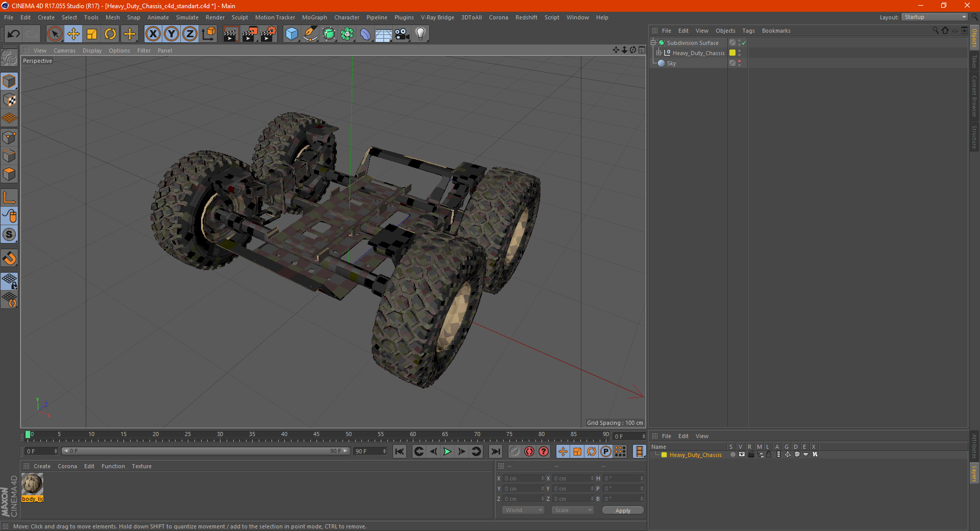The image size is (980, 531).
Task: Add a Subdivision Surface generator icon
Action: pos(329,34)
